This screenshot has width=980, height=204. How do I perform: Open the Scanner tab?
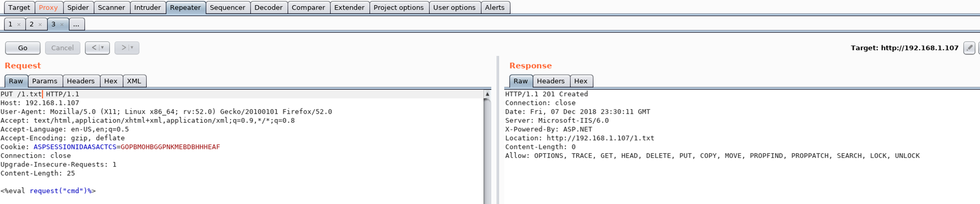click(x=112, y=8)
